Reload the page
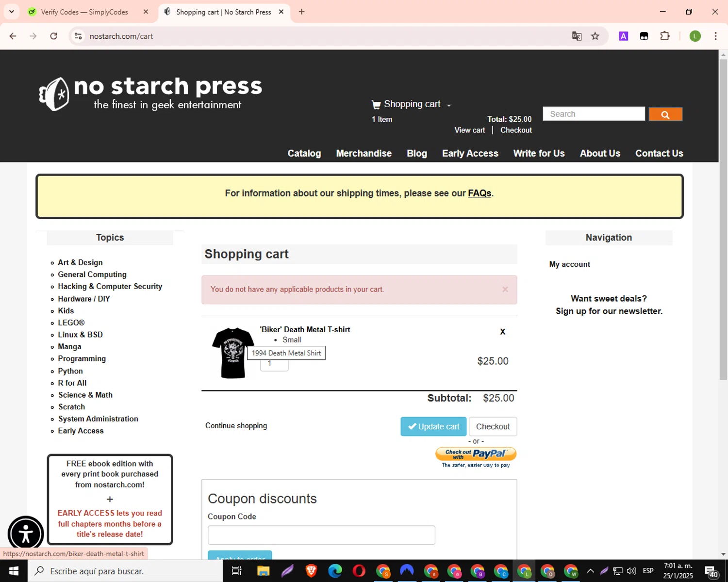Screen dimensions: 728x582 click(54, 36)
